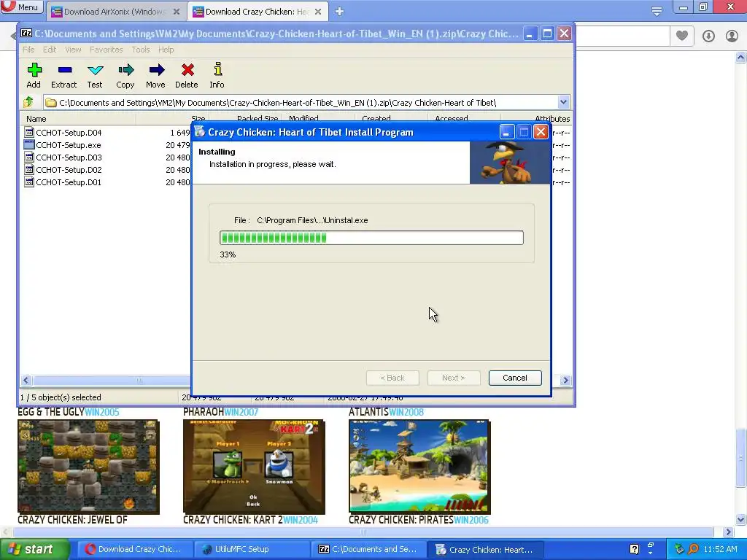747x560 pixels.
Task: Click browser page scroll down arrow
Action: pos(741,519)
